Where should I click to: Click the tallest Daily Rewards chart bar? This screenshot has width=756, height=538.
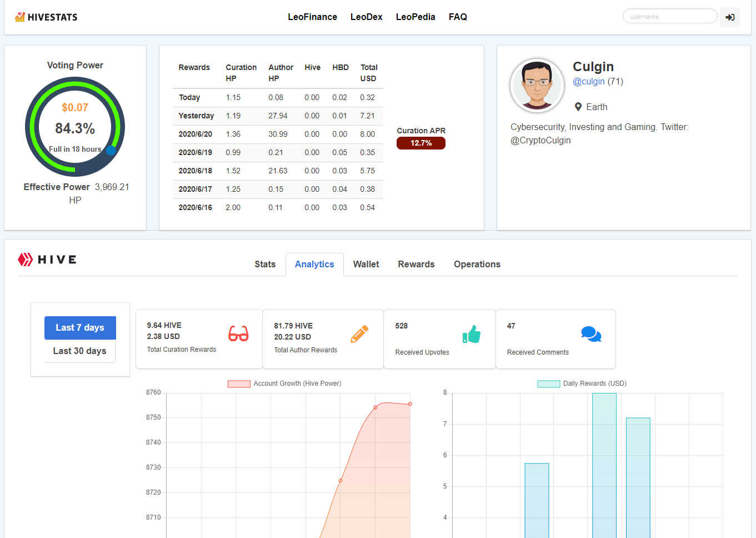[x=604, y=465]
